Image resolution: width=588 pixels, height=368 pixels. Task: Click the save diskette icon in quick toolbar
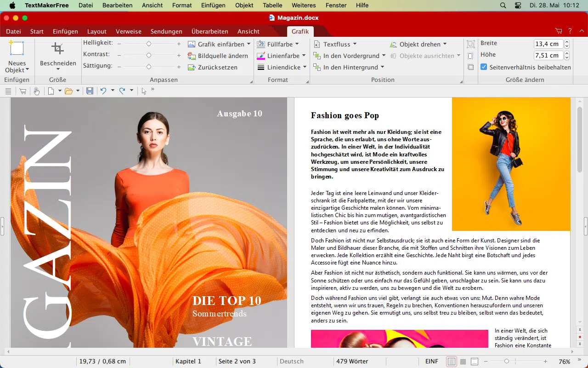pos(90,91)
